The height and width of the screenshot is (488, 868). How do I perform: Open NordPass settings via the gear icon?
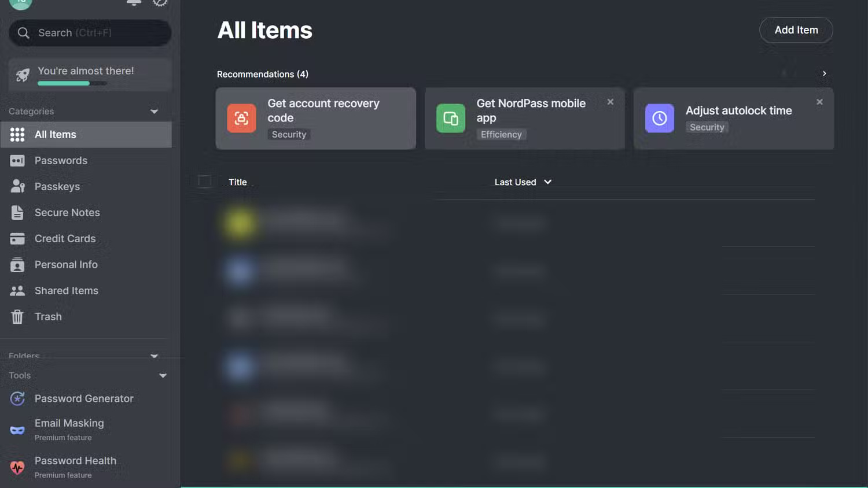pyautogui.click(x=160, y=2)
